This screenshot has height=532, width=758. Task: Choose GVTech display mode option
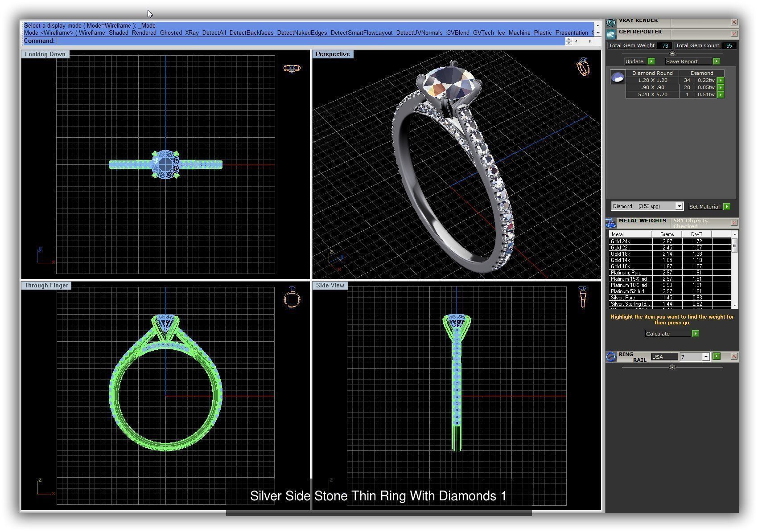pos(483,33)
